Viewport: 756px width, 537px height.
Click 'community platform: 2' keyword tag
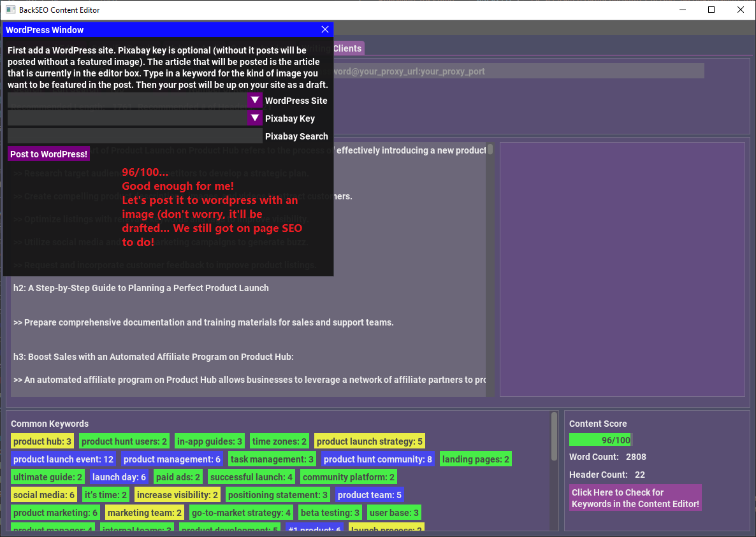pos(349,477)
